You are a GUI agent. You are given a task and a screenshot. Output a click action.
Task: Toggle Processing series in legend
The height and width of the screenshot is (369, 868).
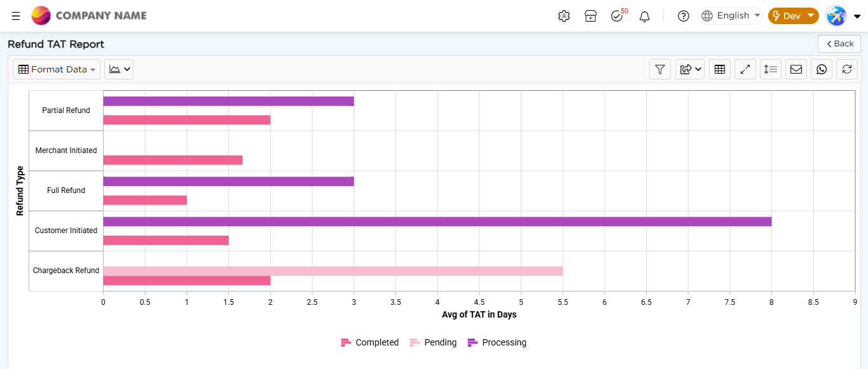tap(497, 342)
